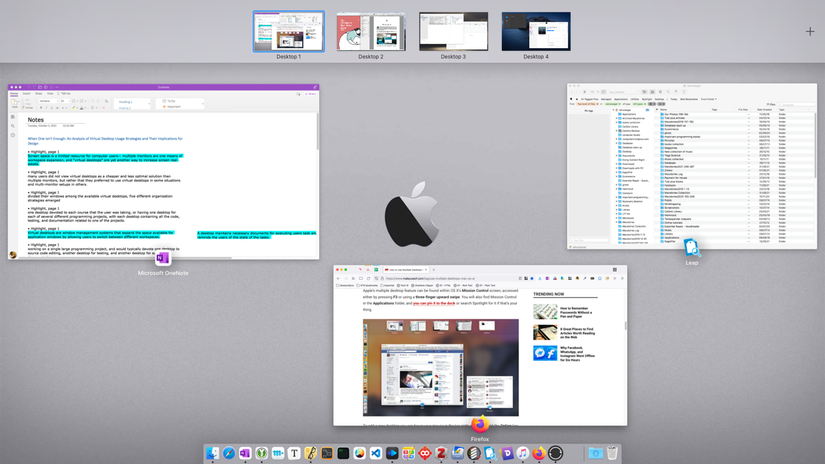Open Firefox from the Dock
Screen dimensions: 825x464
click(539, 453)
